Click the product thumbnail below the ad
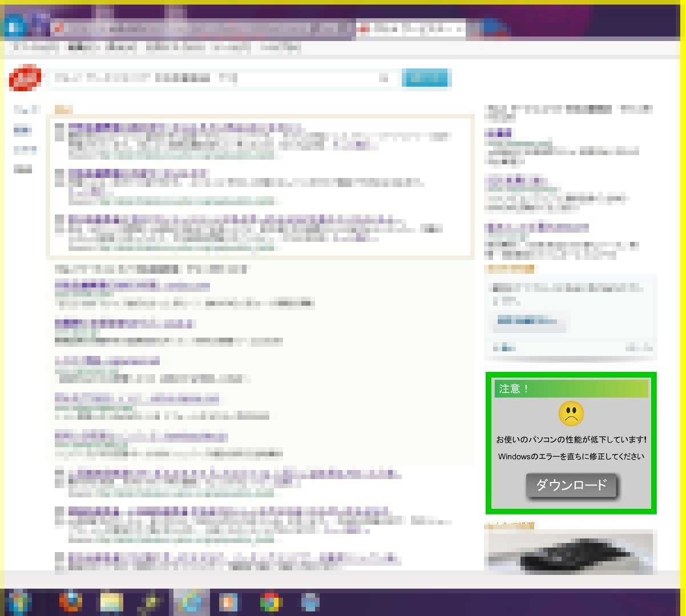 pyautogui.click(x=568, y=552)
